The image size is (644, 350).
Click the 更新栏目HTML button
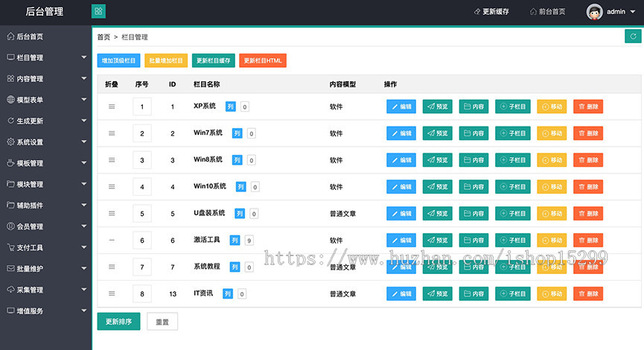[x=263, y=60]
